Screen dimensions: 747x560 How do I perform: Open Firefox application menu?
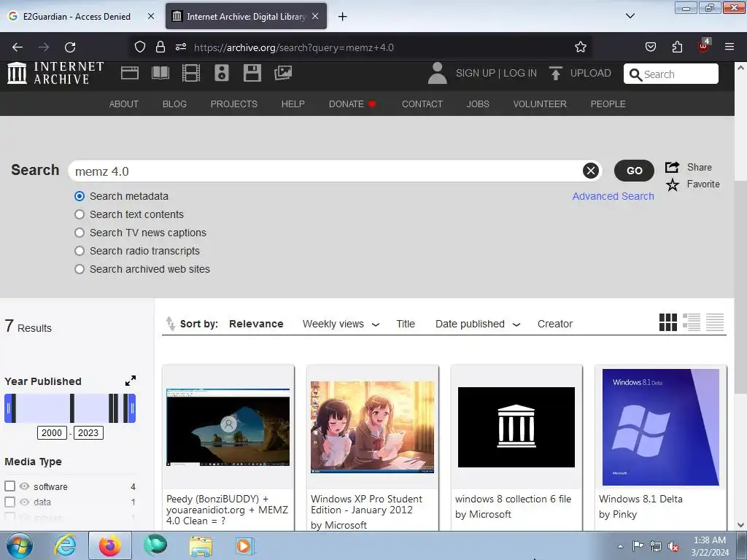coord(729,47)
